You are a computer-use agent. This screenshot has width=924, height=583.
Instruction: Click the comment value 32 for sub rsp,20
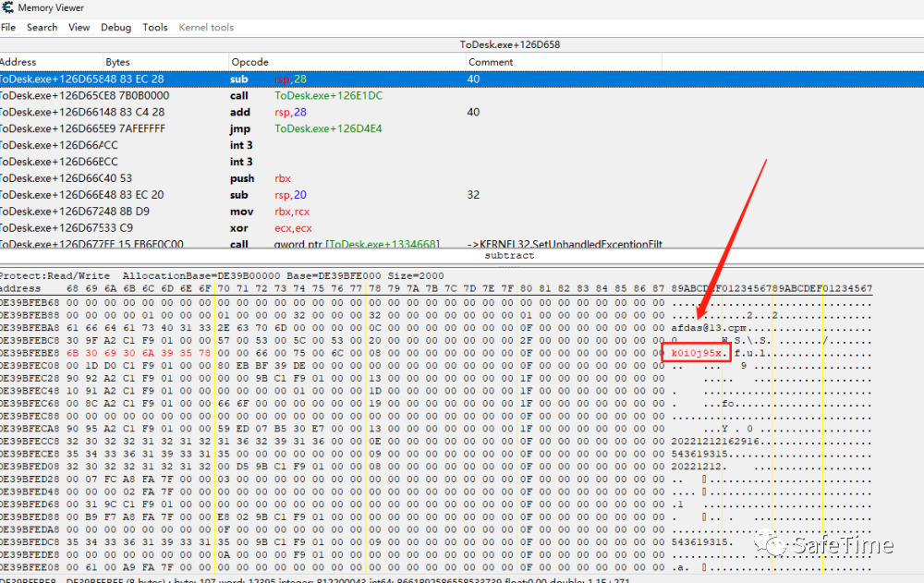(474, 195)
